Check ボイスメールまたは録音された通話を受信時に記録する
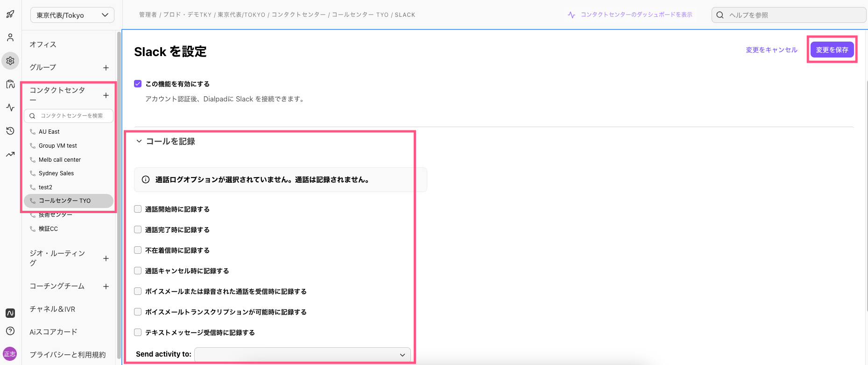This screenshot has width=868, height=365. 138,291
